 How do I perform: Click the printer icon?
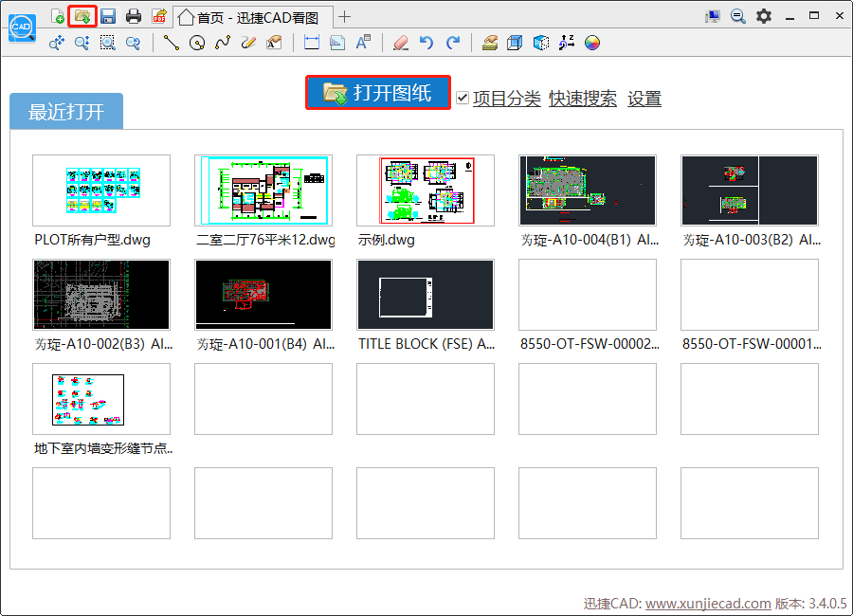coord(134,16)
